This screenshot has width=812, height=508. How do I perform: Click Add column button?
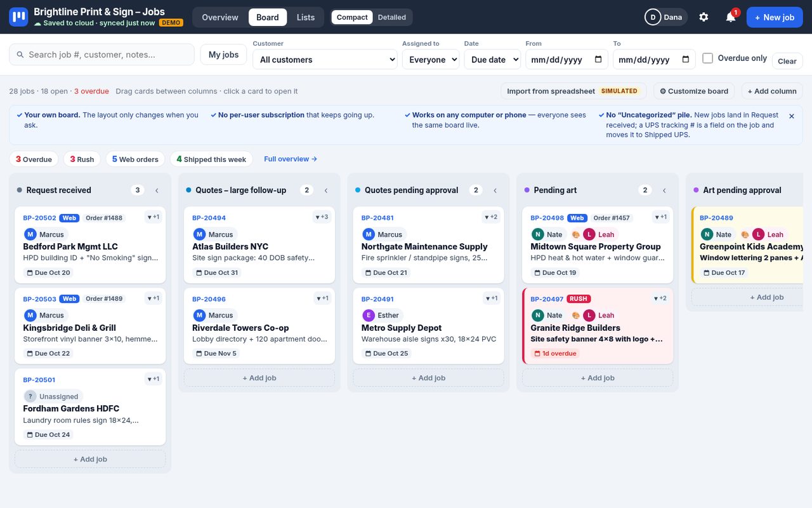[772, 91]
